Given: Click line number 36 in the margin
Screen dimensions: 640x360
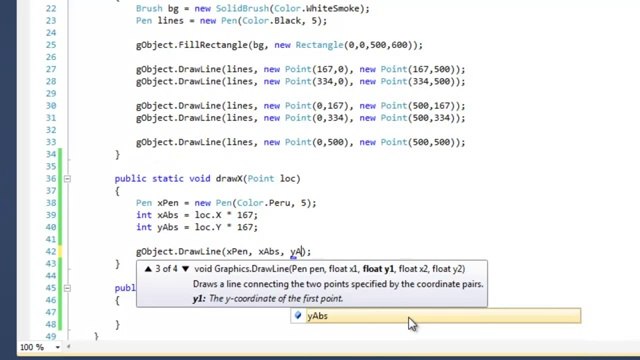Looking at the screenshot, I should [51, 178].
